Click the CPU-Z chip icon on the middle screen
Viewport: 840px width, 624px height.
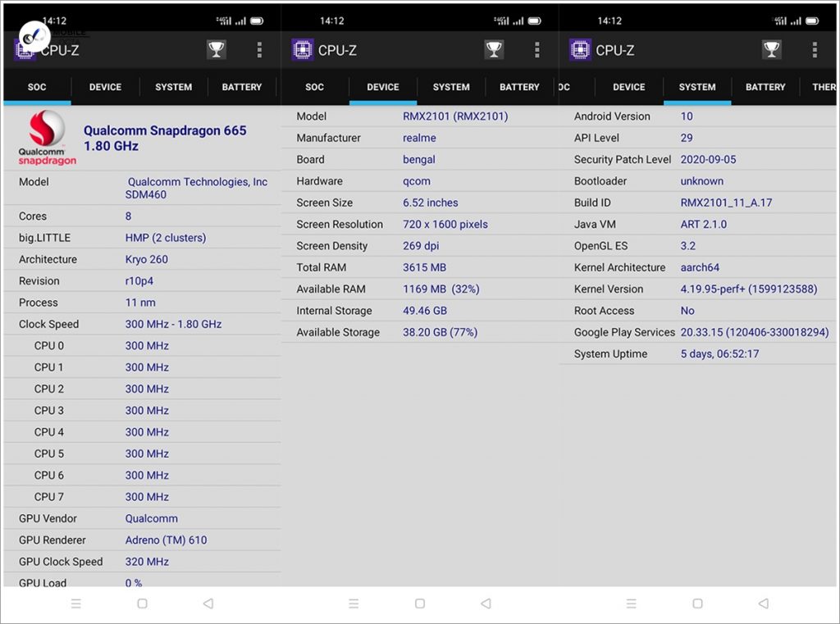pyautogui.click(x=303, y=50)
